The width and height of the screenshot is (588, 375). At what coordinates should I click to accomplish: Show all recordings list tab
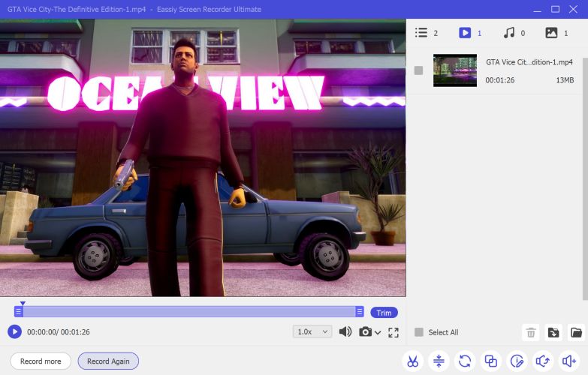point(426,33)
